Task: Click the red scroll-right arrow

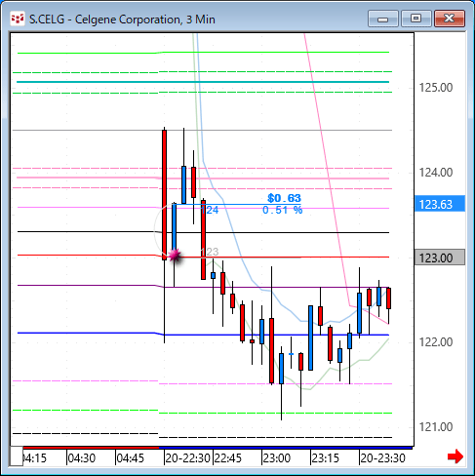Action: point(455,456)
